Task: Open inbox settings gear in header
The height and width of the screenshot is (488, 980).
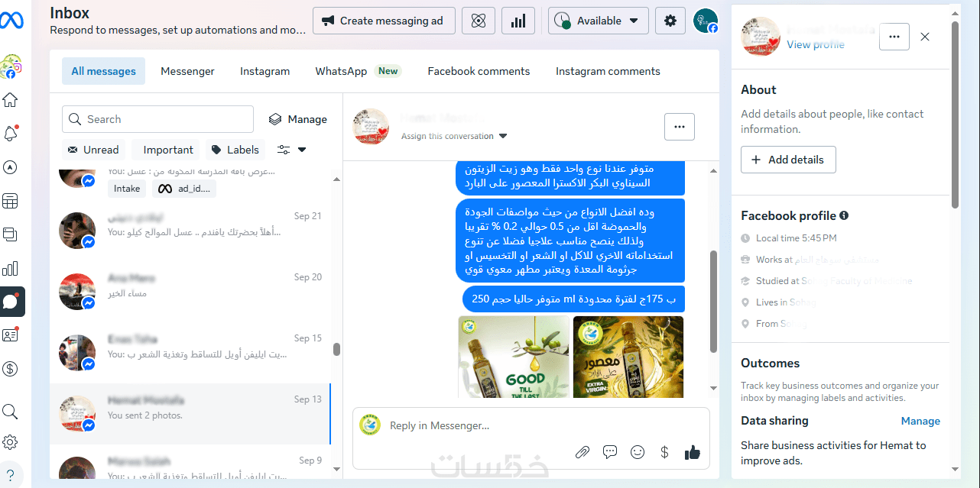Action: (670, 21)
